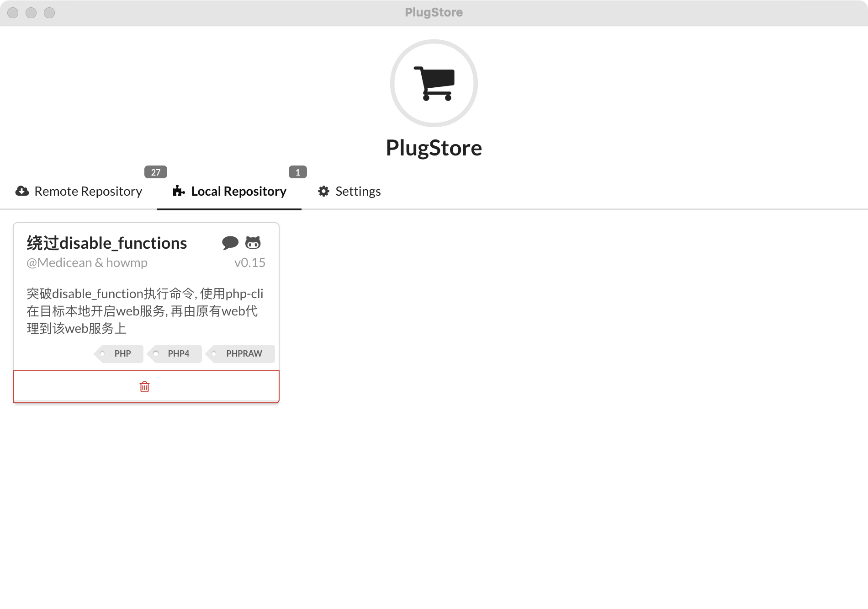Click the 1 badge on Local Repository
868x609 pixels.
297,172
